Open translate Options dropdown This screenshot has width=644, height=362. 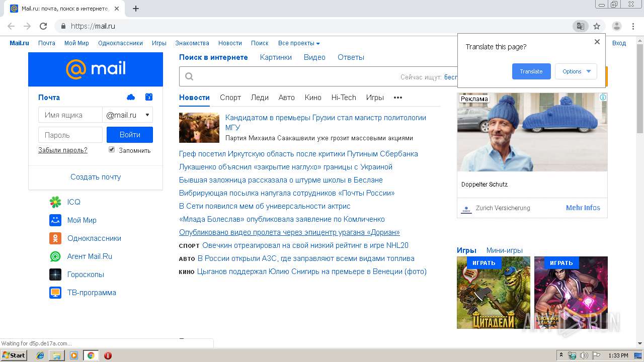[x=576, y=71]
